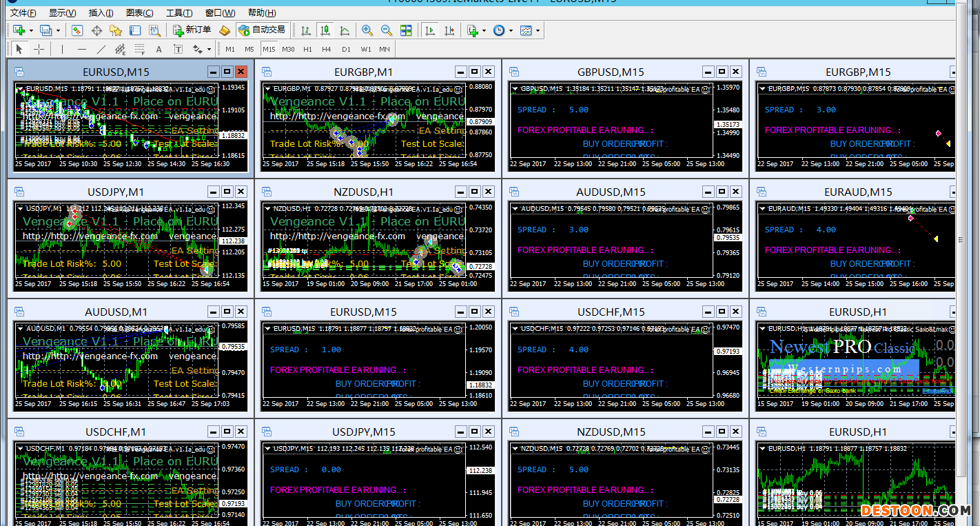Select the M15 timeframe button
The width and height of the screenshot is (980, 526).
click(269, 49)
